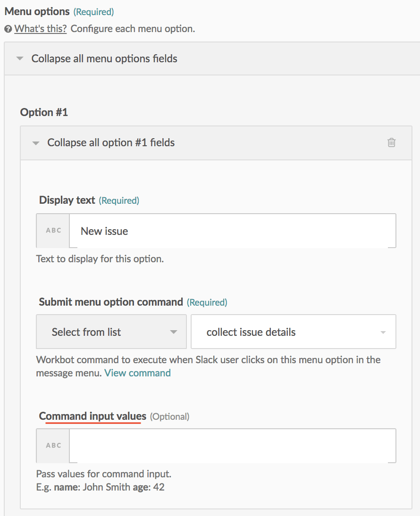Click ABC type icon beside Command input values
The image size is (420, 516).
53,446
